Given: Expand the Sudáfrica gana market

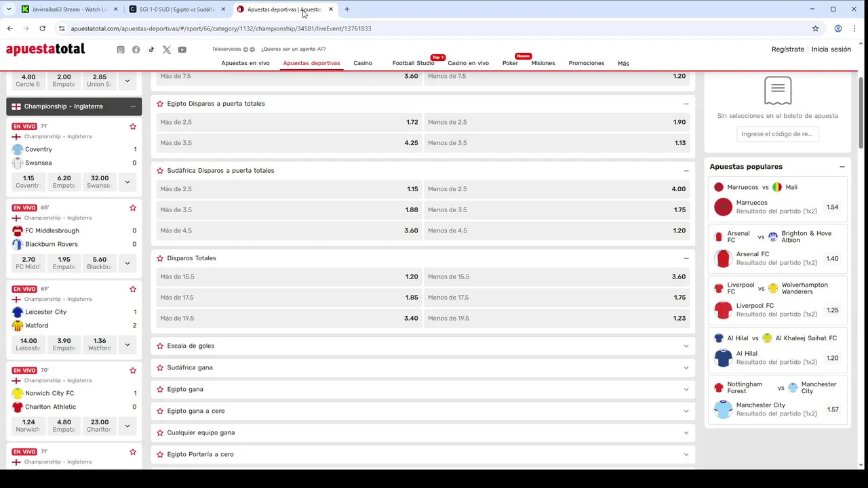Looking at the screenshot, I should coord(686,367).
